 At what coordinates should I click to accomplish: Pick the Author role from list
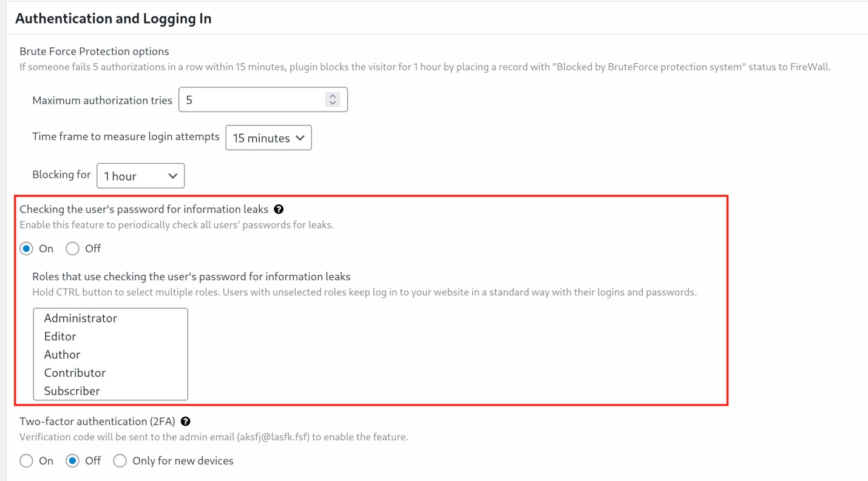(x=62, y=355)
